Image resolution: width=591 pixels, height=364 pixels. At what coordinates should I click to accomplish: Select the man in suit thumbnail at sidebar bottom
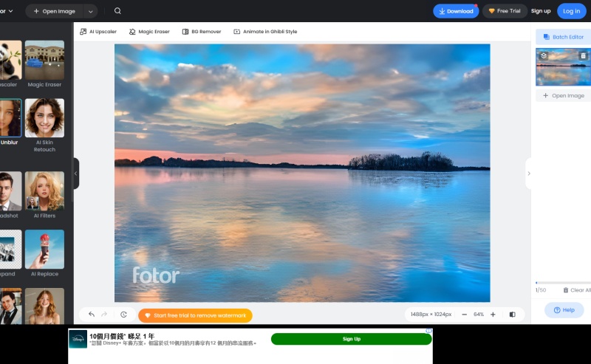[x=10, y=306]
